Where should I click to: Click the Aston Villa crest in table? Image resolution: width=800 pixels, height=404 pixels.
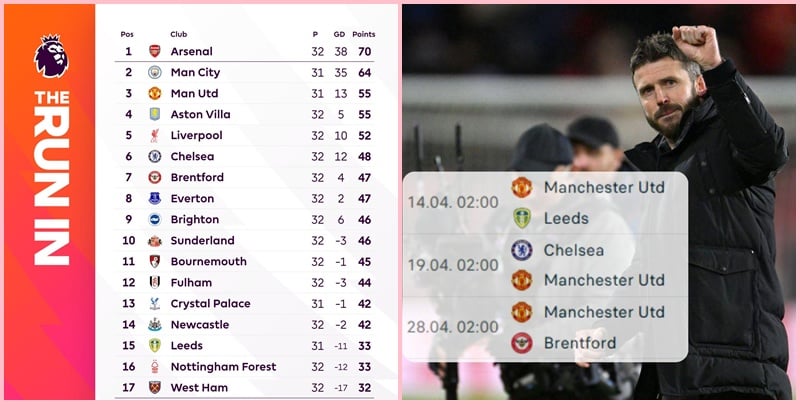coord(155,114)
